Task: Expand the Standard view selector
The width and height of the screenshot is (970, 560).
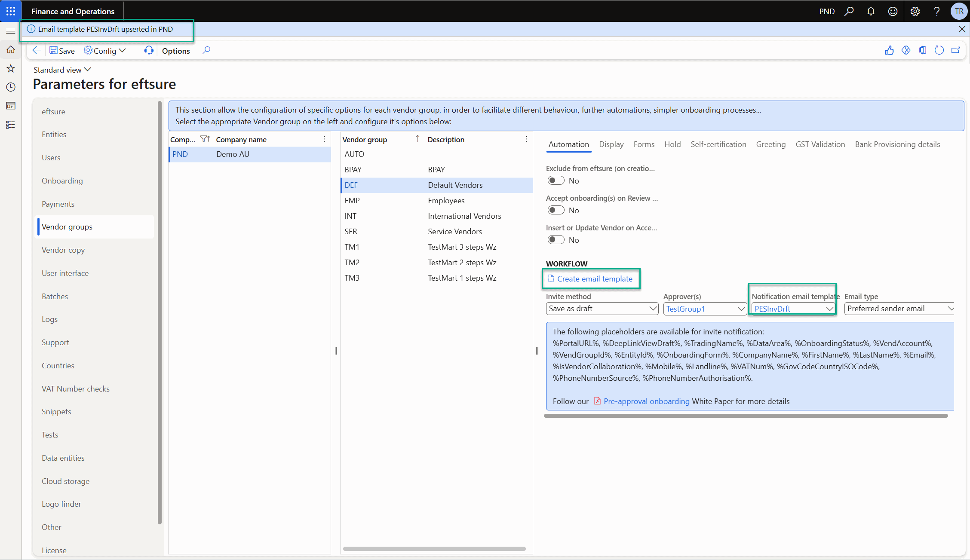Action: (62, 70)
